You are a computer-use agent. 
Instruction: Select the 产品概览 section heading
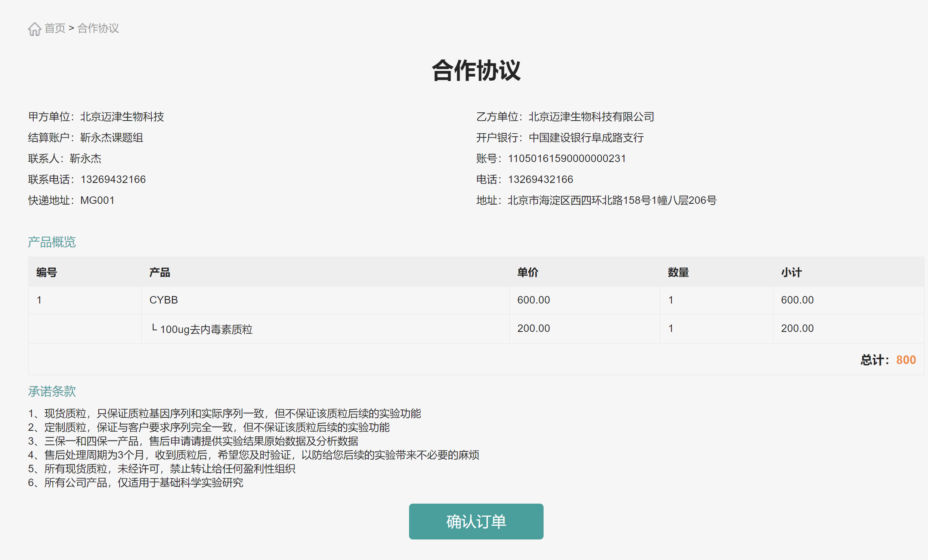(x=52, y=242)
